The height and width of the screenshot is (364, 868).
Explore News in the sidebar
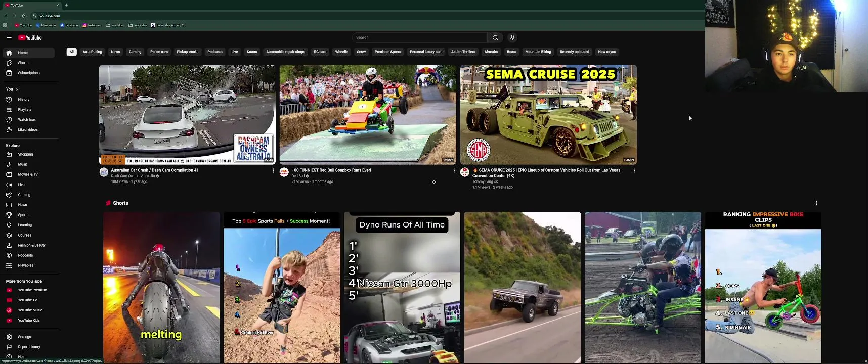pos(29,205)
